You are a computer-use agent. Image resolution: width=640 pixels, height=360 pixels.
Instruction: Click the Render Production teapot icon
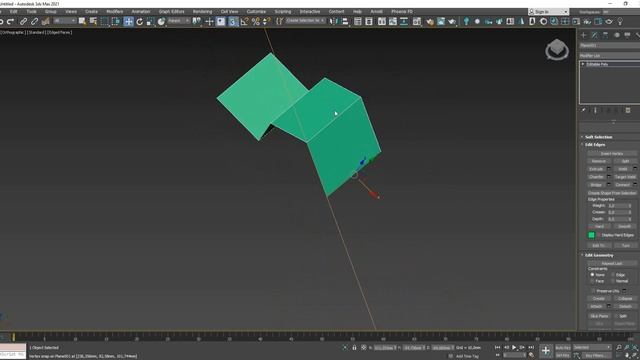[452, 21]
